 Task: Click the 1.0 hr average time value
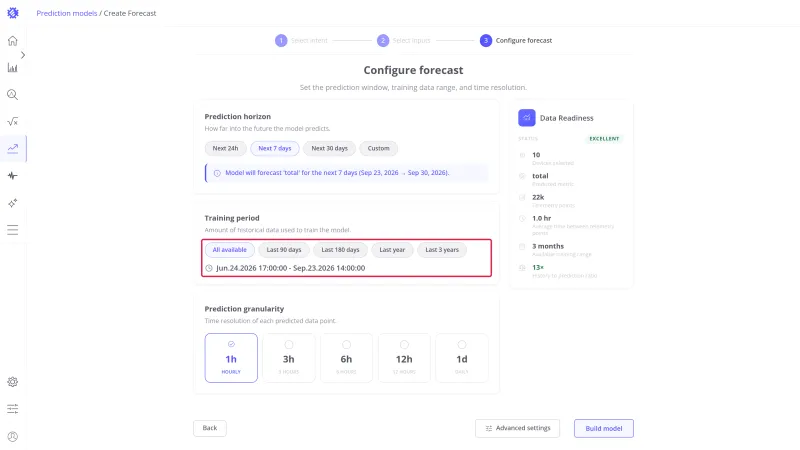pos(542,218)
